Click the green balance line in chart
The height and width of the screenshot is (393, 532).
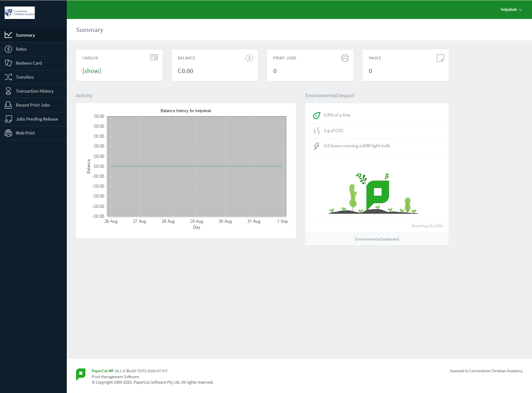point(197,166)
